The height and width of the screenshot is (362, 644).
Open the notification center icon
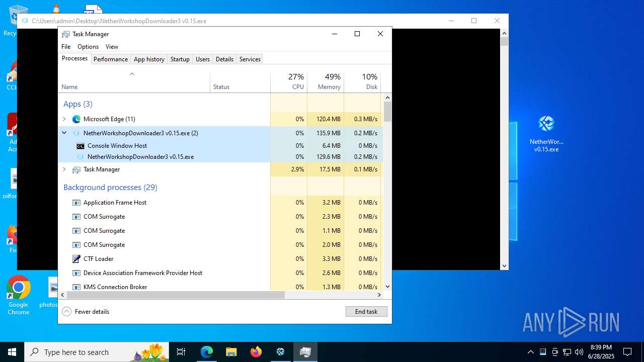click(627, 352)
